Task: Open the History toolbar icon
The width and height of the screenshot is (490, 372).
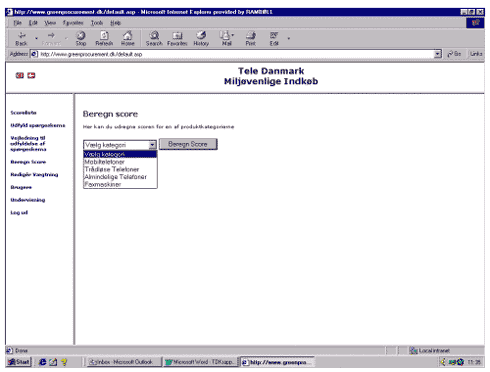Action: point(201,38)
